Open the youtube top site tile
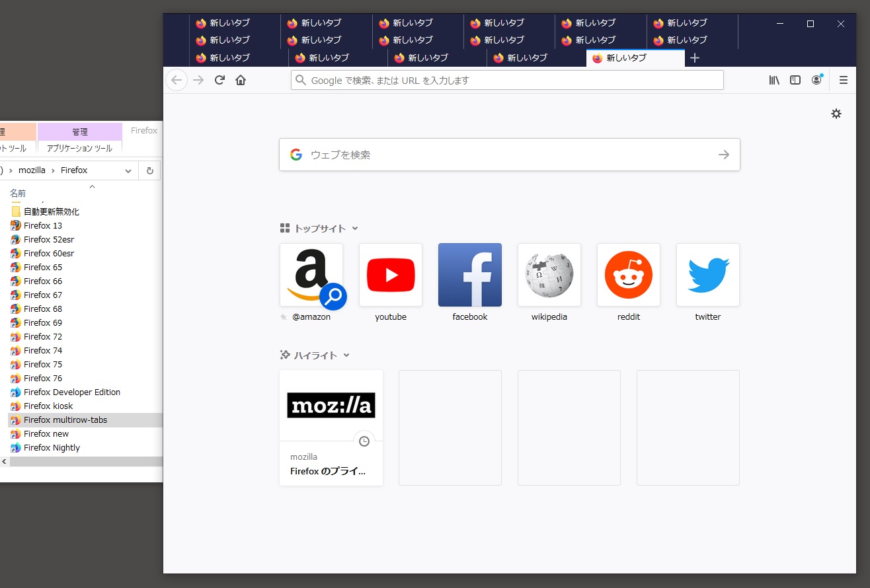Image resolution: width=870 pixels, height=588 pixels. [x=390, y=275]
